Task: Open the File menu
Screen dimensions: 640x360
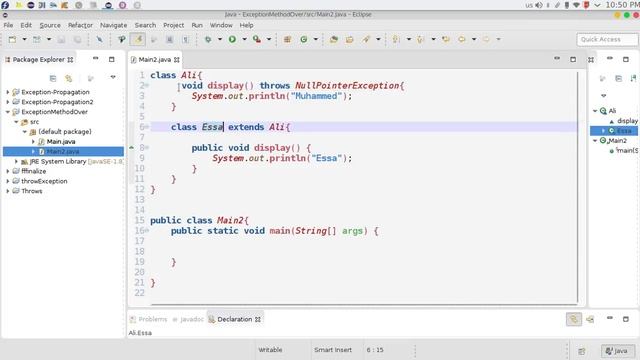Action: (8, 25)
